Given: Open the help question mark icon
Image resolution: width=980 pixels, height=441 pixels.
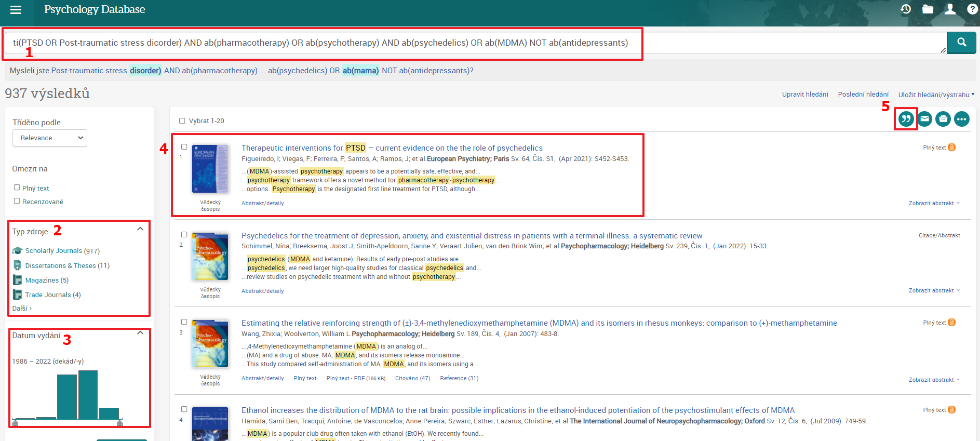Looking at the screenshot, I should pos(972,9).
